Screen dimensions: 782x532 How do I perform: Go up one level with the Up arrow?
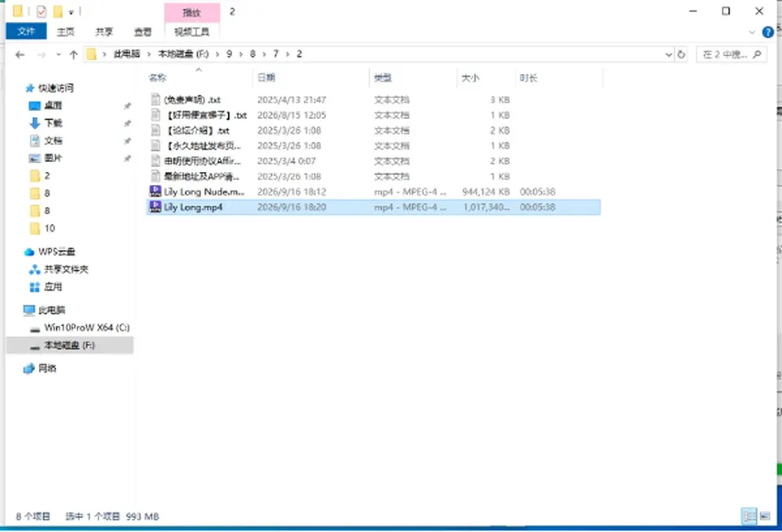(x=74, y=55)
